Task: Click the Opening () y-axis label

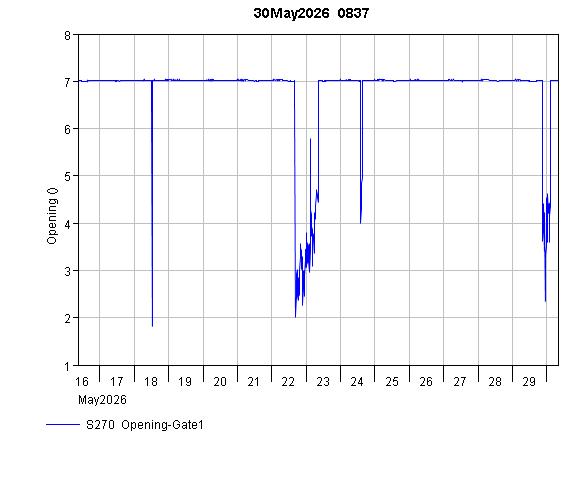Action: pyautogui.click(x=52, y=216)
